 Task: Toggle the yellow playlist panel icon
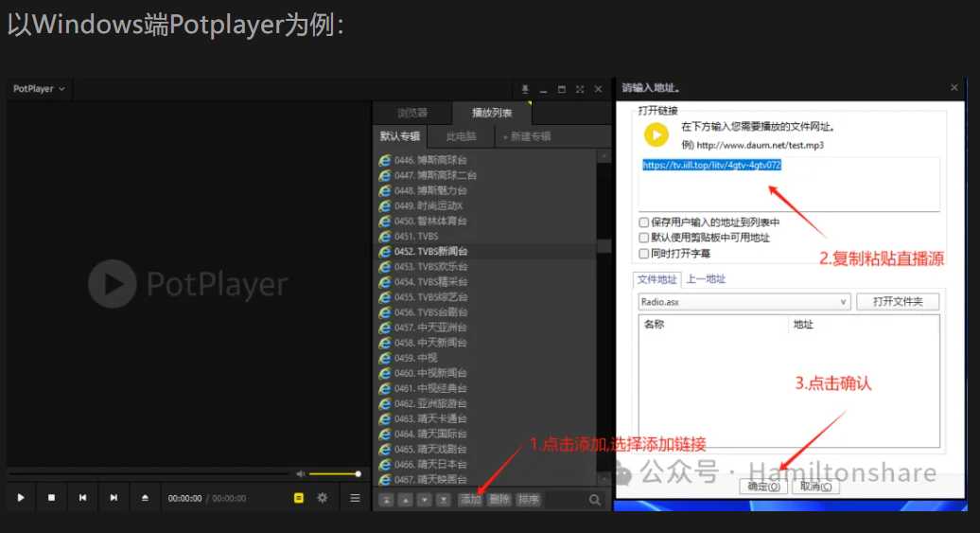click(299, 498)
